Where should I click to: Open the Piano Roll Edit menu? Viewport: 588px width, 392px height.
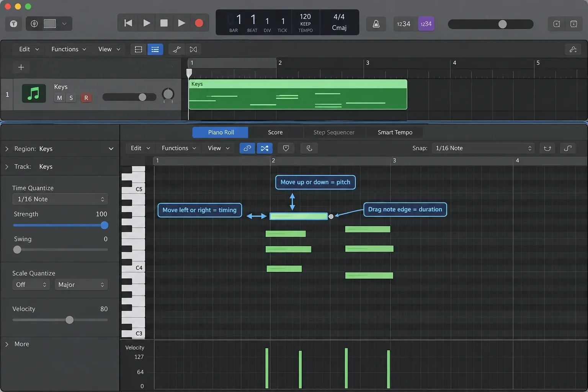140,148
